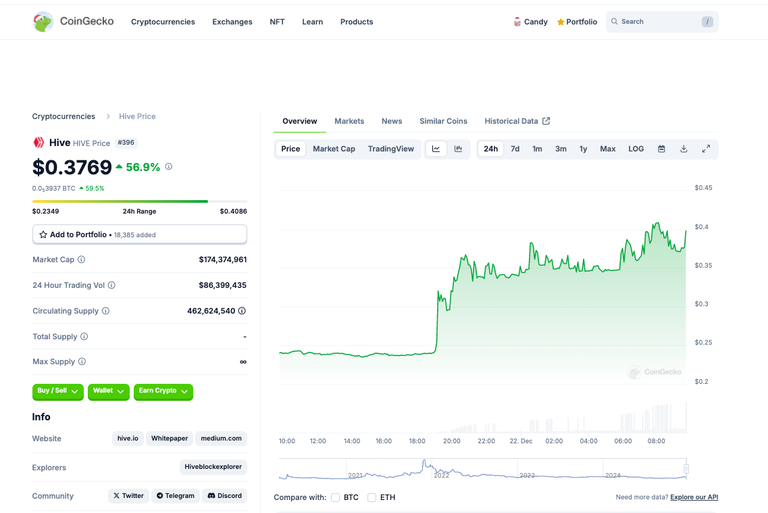Expand the Buy / Sell dropdown

tap(58, 391)
